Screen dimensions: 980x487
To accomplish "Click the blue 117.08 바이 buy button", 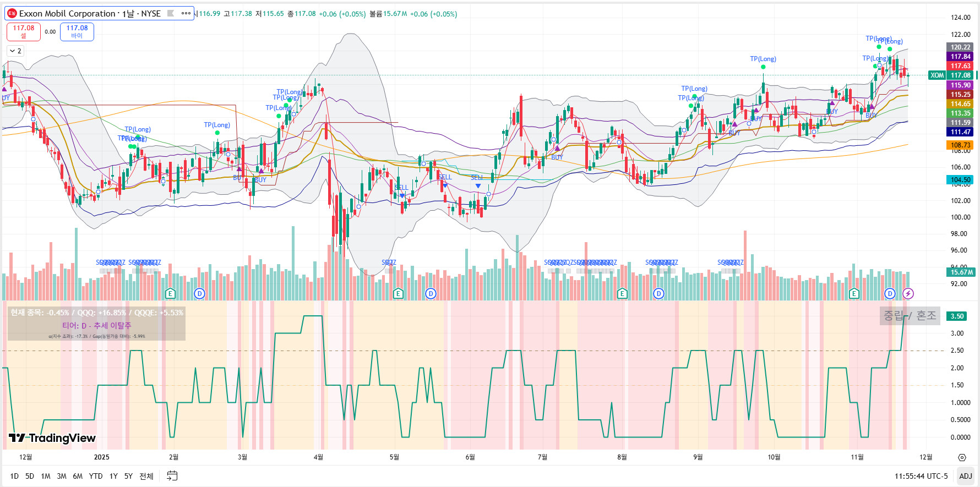I will click(x=77, y=31).
